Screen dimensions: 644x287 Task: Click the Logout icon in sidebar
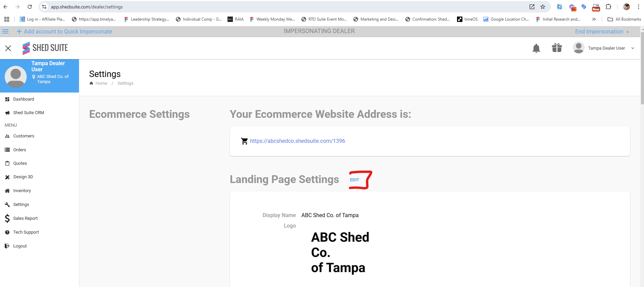tap(7, 246)
